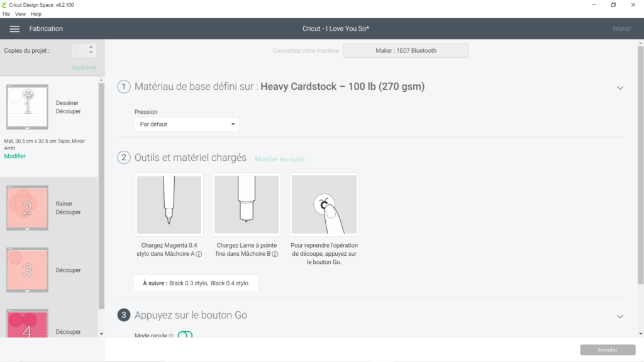Screen dimensions: 644x362
Task: Click the "Cricut - I Love You So*" title
Action: click(x=336, y=29)
